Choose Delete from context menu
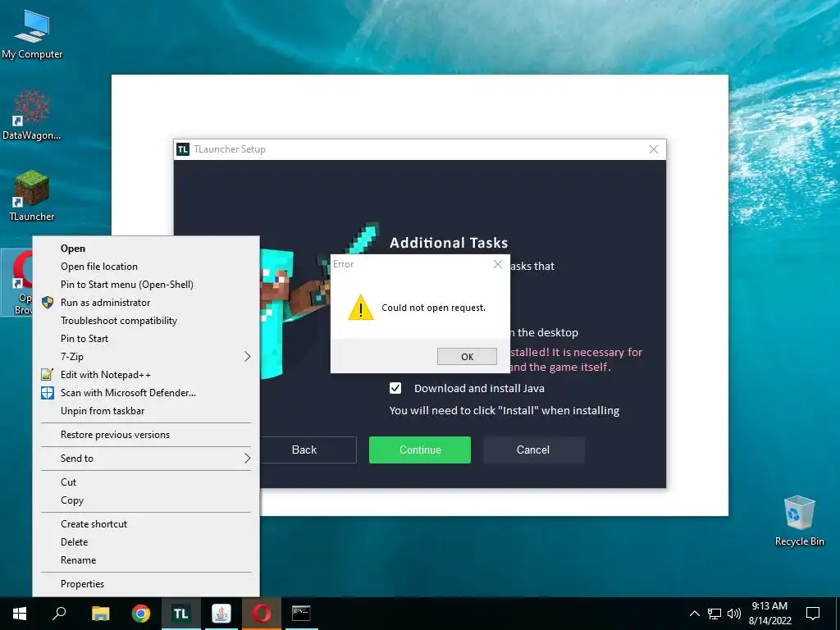This screenshot has height=630, width=840. pyautogui.click(x=146, y=542)
